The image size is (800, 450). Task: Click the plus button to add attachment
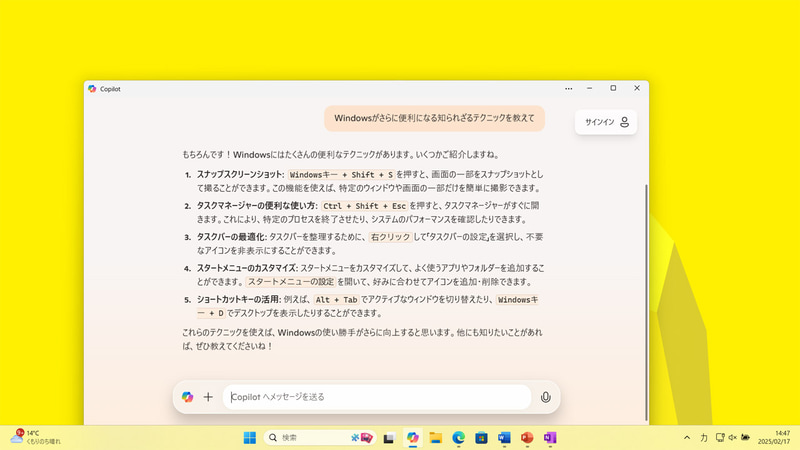click(208, 396)
